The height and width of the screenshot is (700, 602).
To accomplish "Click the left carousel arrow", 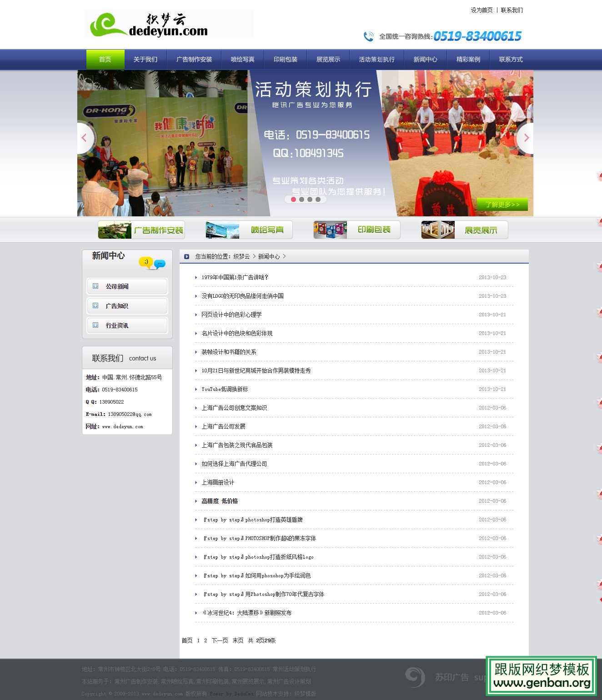I will tap(84, 138).
